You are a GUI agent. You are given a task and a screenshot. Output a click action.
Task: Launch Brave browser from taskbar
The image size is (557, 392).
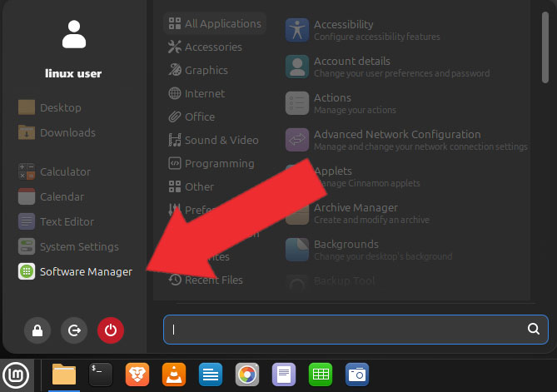tap(137, 375)
